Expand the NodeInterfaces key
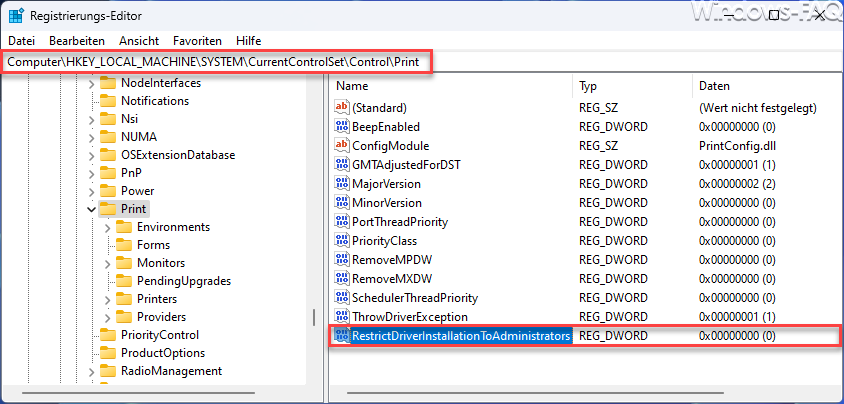Image resolution: width=844 pixels, height=404 pixels. (x=92, y=83)
